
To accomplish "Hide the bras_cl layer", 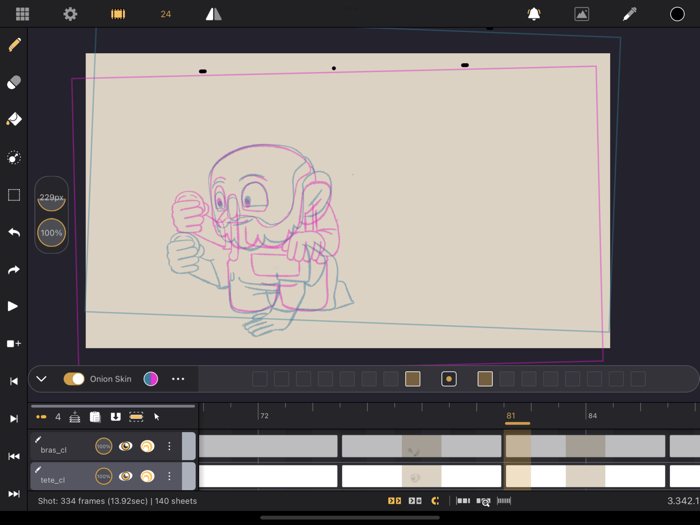I will pyautogui.click(x=125, y=446).
